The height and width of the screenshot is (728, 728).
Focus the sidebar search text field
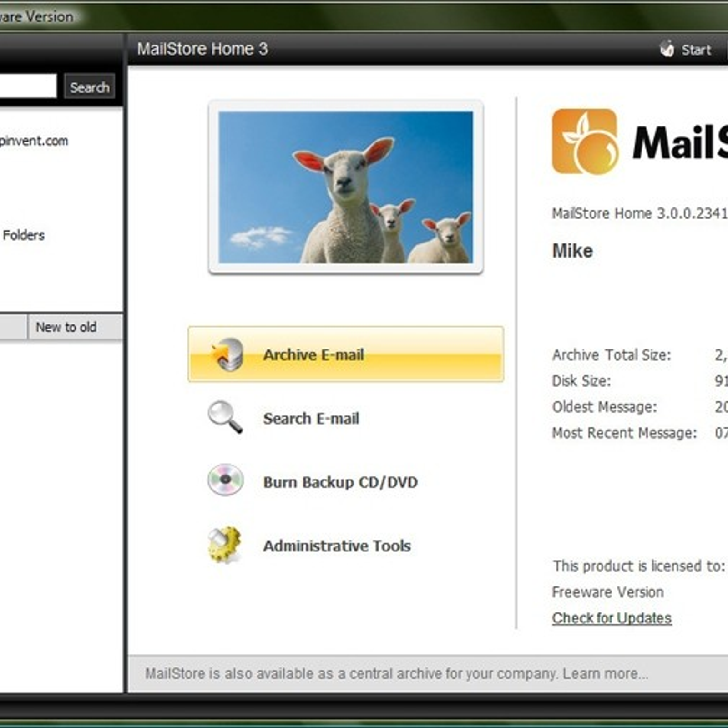28,86
